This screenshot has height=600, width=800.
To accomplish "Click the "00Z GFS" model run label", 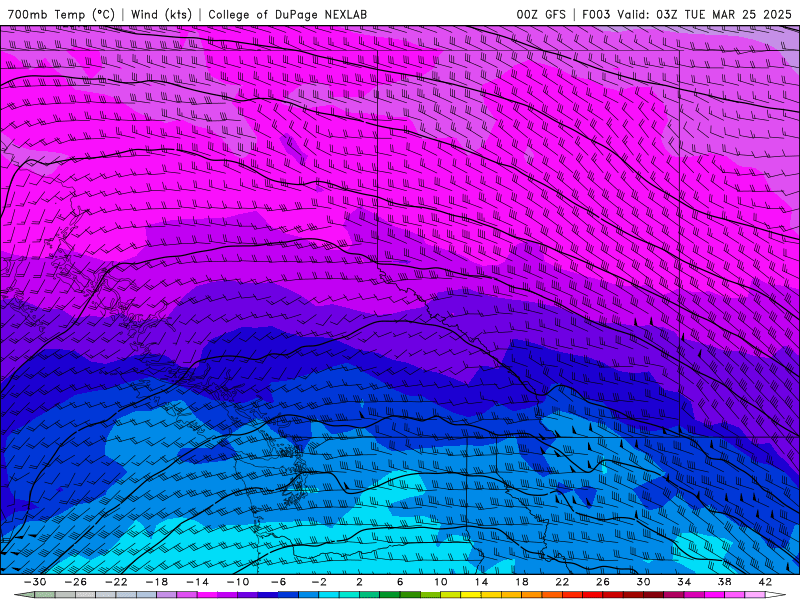I will pos(541,14).
